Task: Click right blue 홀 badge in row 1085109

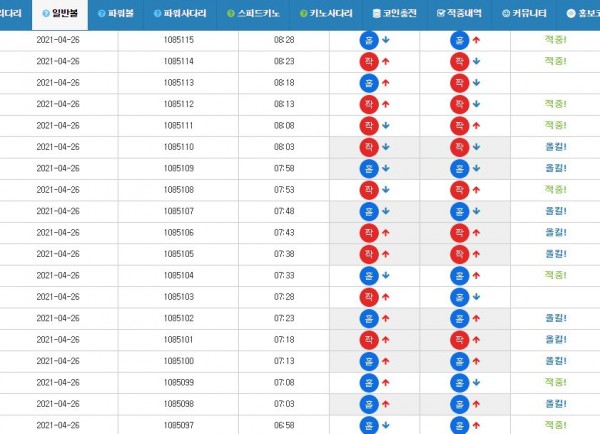Action: pos(460,169)
